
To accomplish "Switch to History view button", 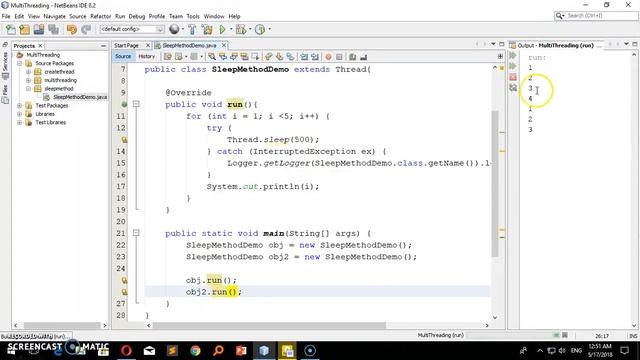I will [x=147, y=56].
